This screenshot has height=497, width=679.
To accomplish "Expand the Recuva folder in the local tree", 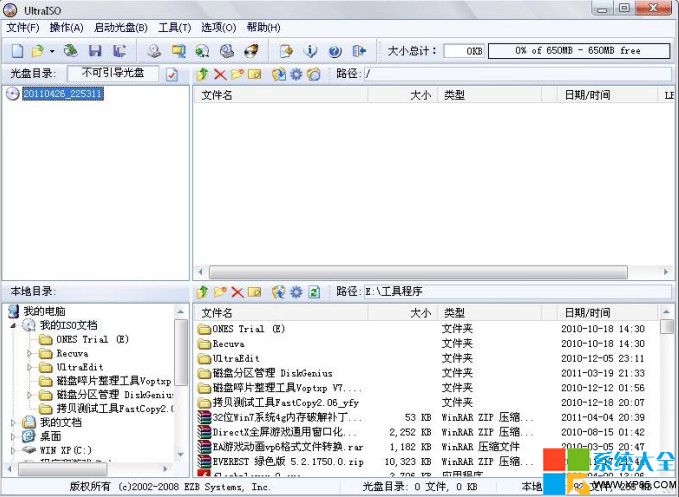I will coord(29,353).
